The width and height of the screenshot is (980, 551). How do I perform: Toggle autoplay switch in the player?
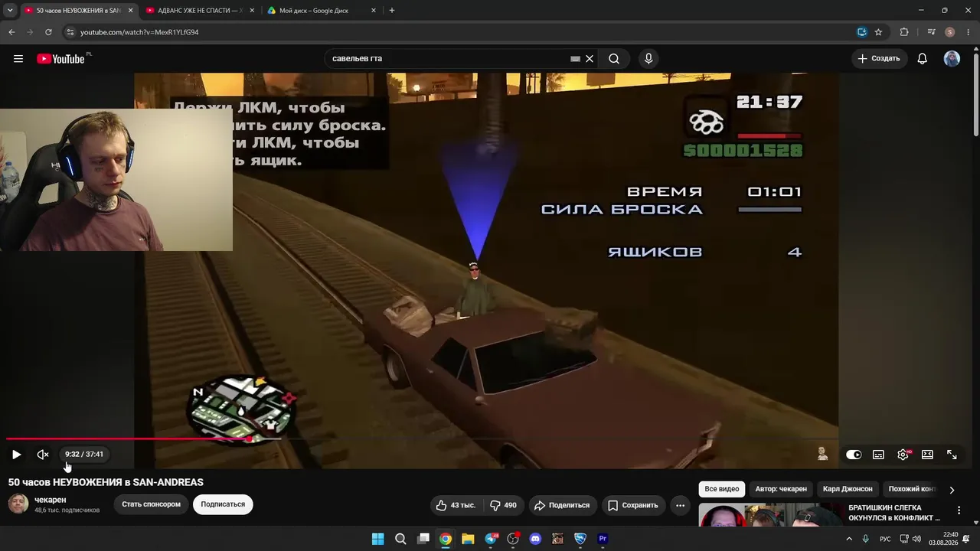click(x=854, y=455)
